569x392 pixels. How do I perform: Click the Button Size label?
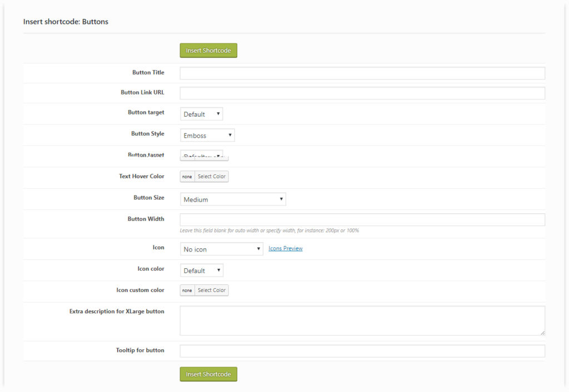tap(149, 197)
